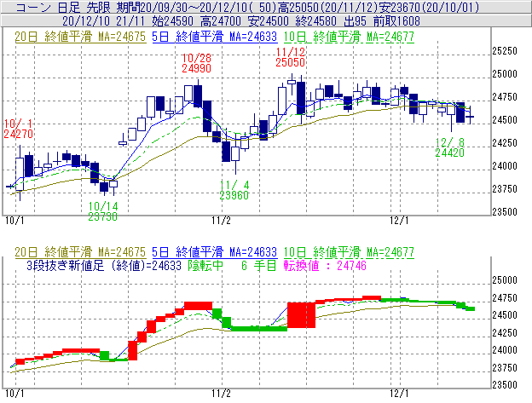Click upper chart 25250 axis label
The image size is (532, 403).
point(505,51)
